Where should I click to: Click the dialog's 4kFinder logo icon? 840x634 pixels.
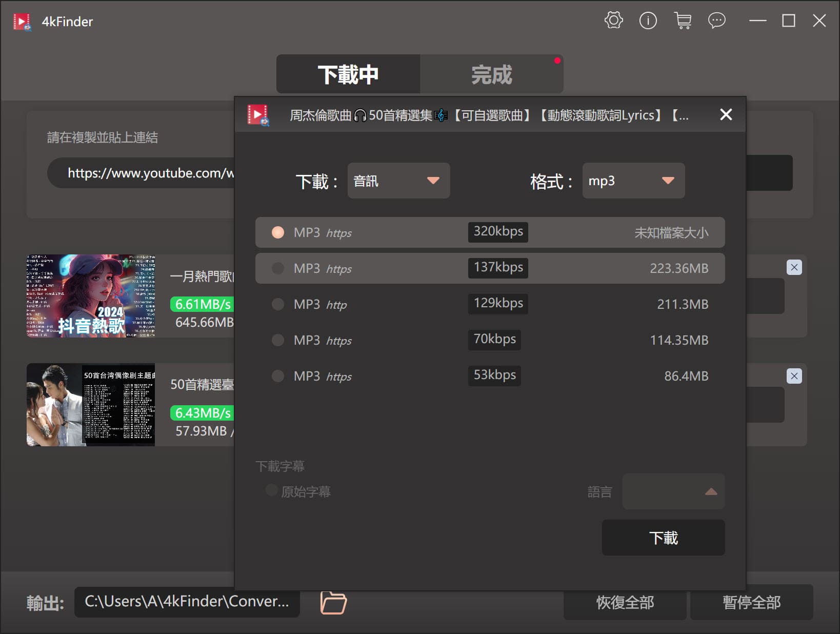(x=258, y=115)
